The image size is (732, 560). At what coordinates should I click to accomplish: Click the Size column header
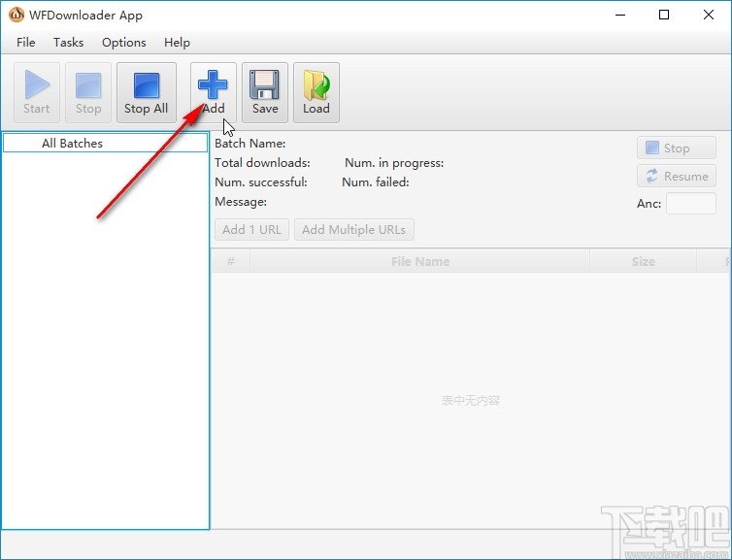click(x=644, y=261)
